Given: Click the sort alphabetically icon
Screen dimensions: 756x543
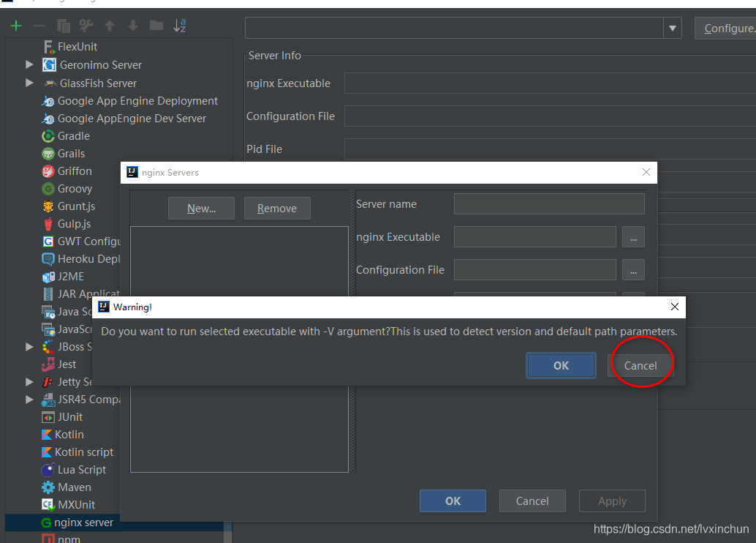Looking at the screenshot, I should pyautogui.click(x=179, y=26).
